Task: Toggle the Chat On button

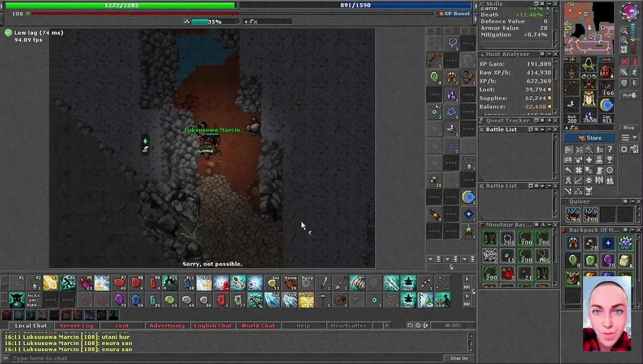Action: coord(459,358)
